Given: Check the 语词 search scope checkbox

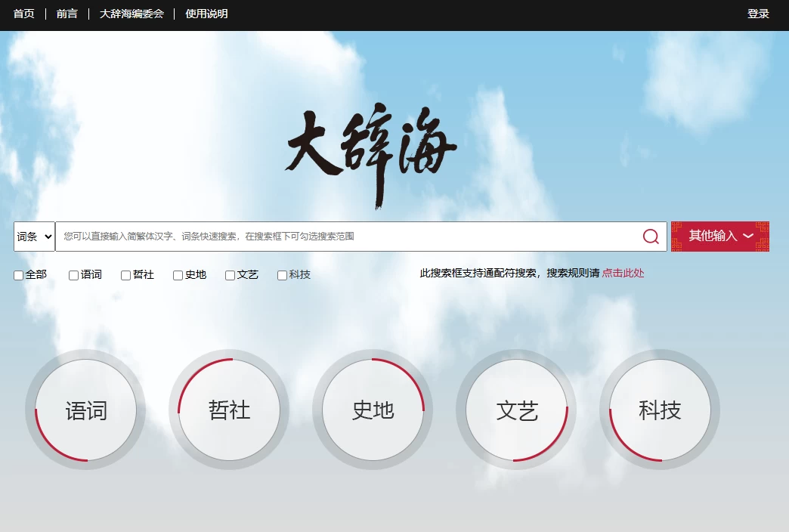Looking at the screenshot, I should tap(72, 275).
